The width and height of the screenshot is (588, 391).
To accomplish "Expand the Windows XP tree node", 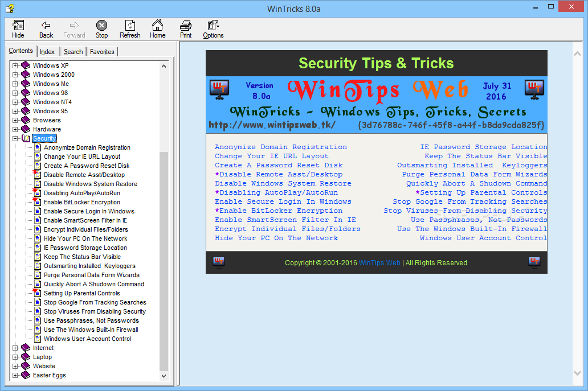I will (x=15, y=65).
